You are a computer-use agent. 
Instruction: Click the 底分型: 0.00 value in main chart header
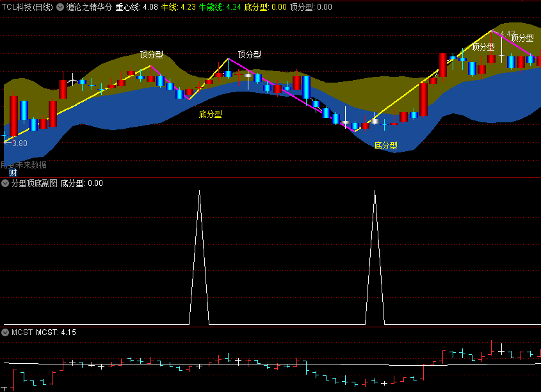click(265, 7)
